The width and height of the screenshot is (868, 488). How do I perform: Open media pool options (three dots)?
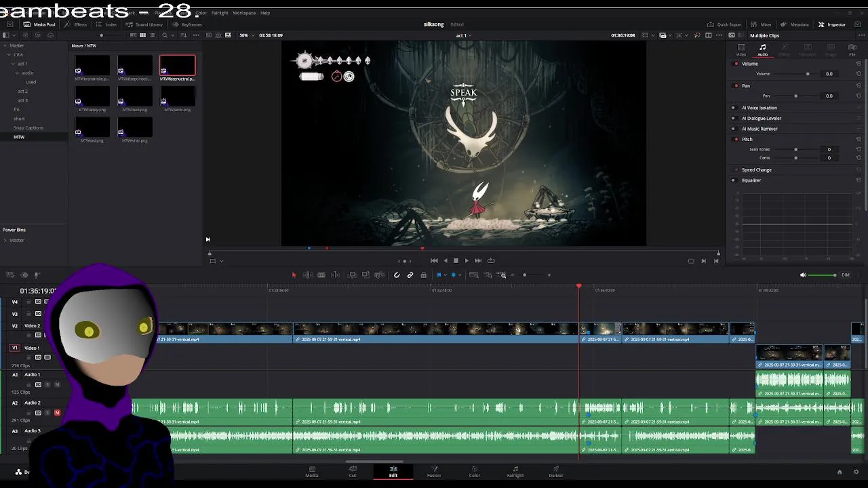coord(195,35)
